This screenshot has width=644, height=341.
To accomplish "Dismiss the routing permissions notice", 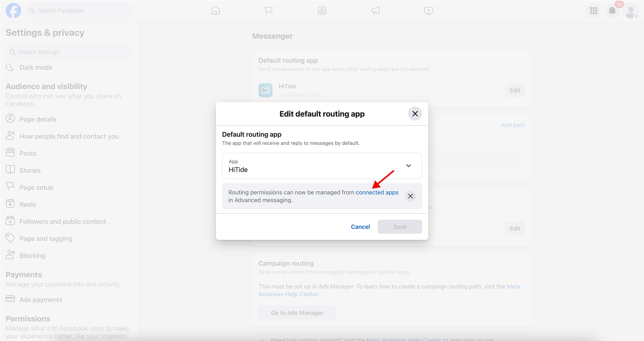I will click(410, 196).
